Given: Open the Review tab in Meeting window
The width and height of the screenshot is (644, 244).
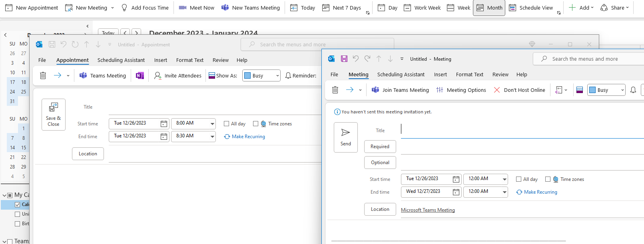Looking at the screenshot, I should click(500, 75).
